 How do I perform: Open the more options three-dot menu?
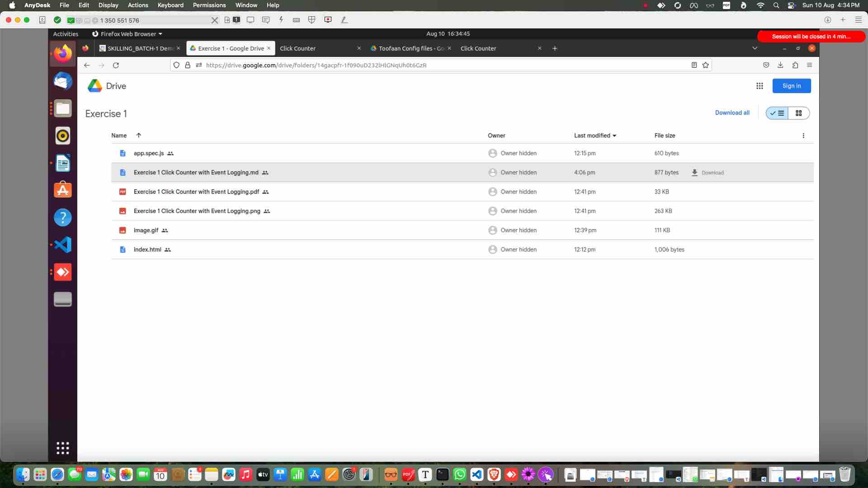tap(803, 136)
